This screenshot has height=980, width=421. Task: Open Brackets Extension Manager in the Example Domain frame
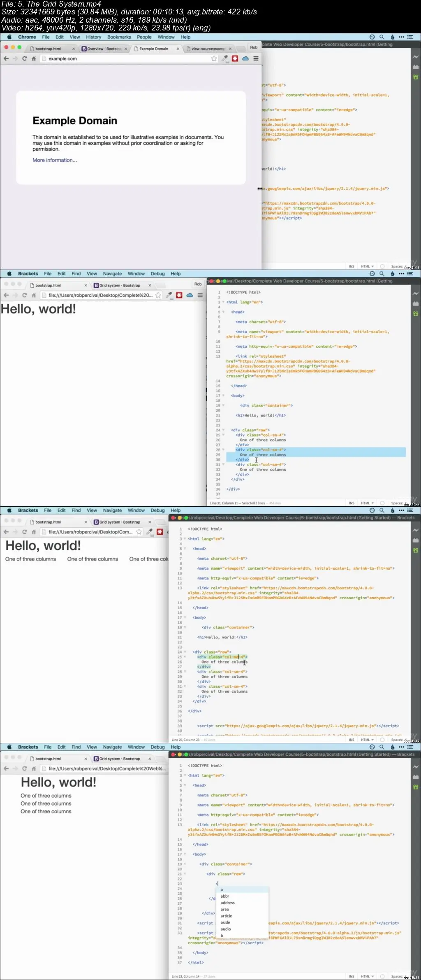[416, 67]
